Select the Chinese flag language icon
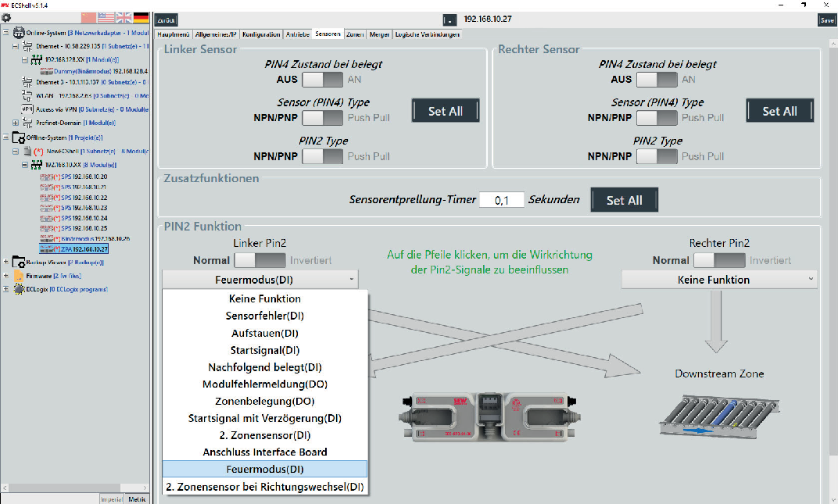Image resolution: width=838 pixels, height=504 pixels. coord(88,17)
